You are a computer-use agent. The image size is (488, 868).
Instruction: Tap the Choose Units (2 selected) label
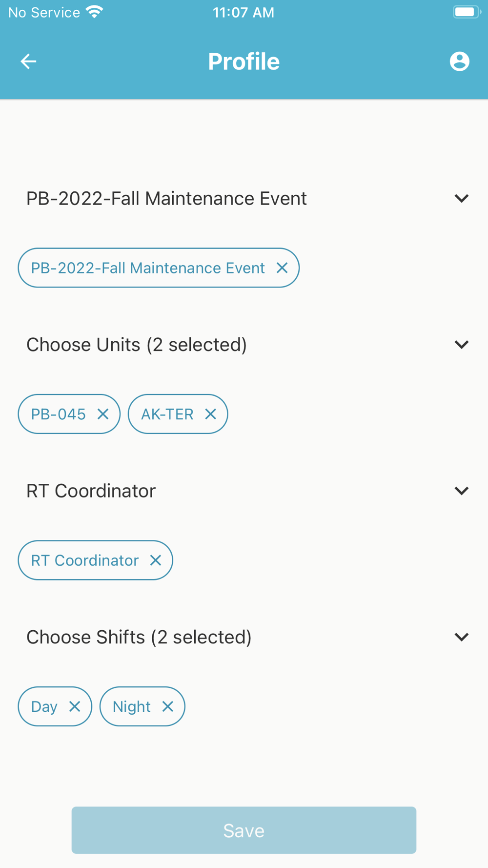pyautogui.click(x=137, y=345)
